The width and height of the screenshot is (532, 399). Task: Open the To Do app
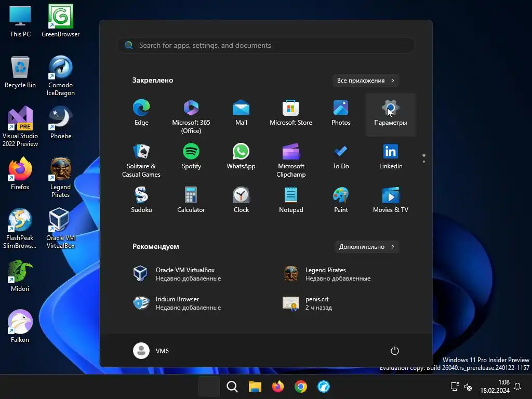coord(341,157)
